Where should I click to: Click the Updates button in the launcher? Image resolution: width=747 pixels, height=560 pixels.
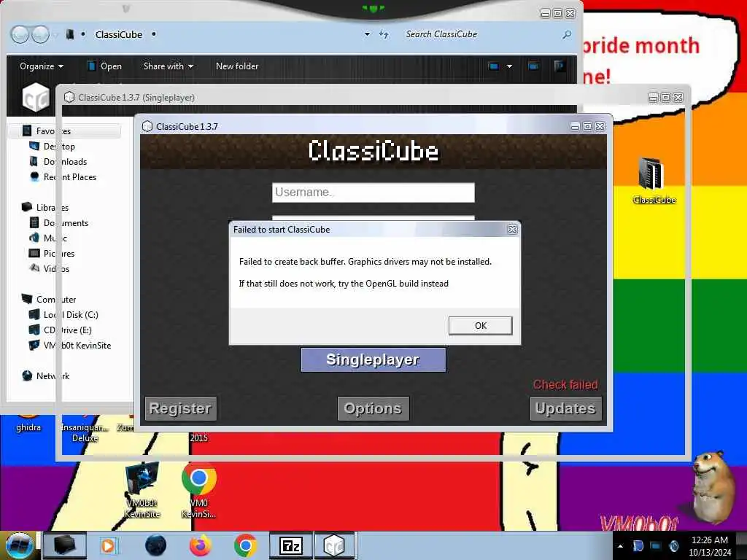[565, 408]
